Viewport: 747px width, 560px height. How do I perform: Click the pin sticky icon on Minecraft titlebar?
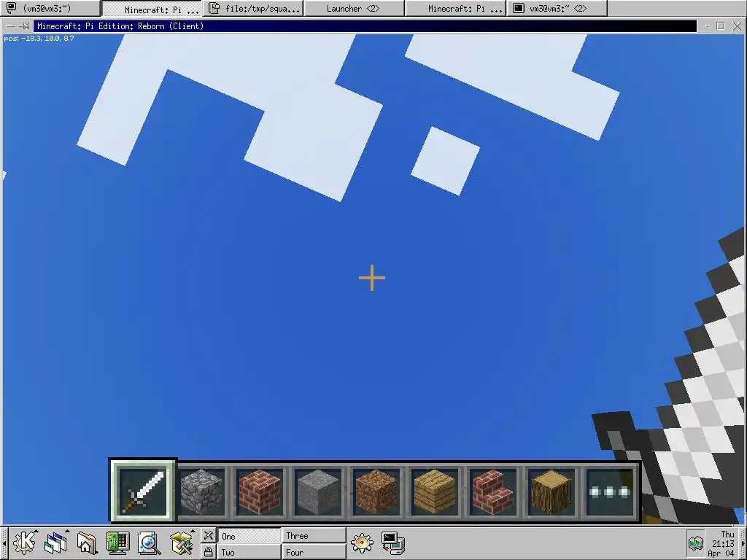pos(26,26)
